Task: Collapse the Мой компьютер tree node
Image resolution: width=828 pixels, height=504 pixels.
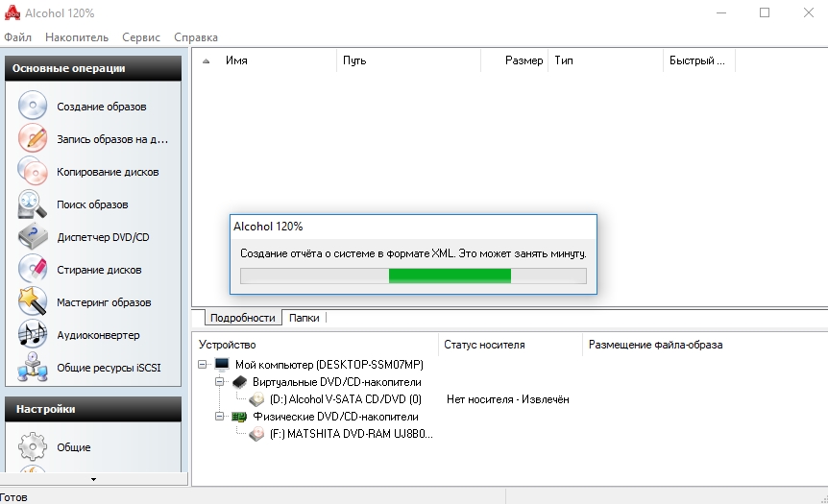Action: click(x=203, y=364)
